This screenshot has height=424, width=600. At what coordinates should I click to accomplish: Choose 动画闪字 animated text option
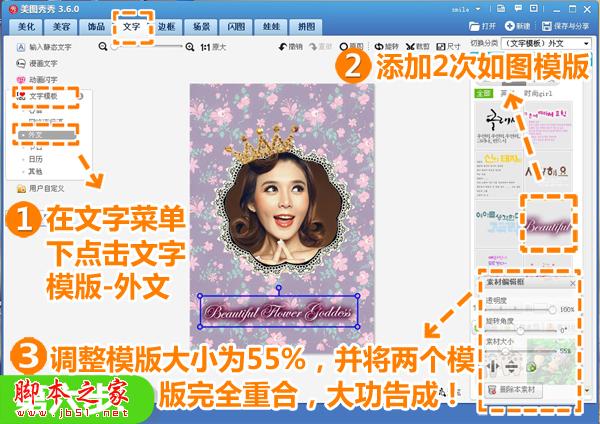37,80
